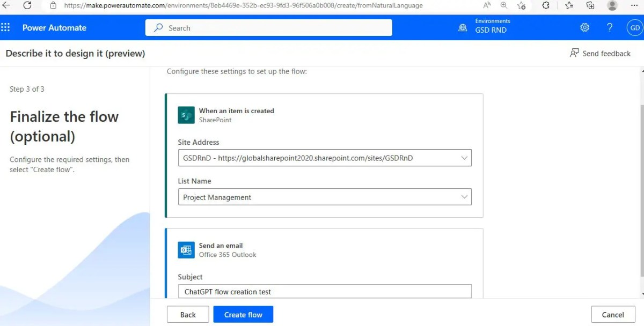The height and width of the screenshot is (326, 644).
Task: Click the Back button
Action: click(188, 314)
